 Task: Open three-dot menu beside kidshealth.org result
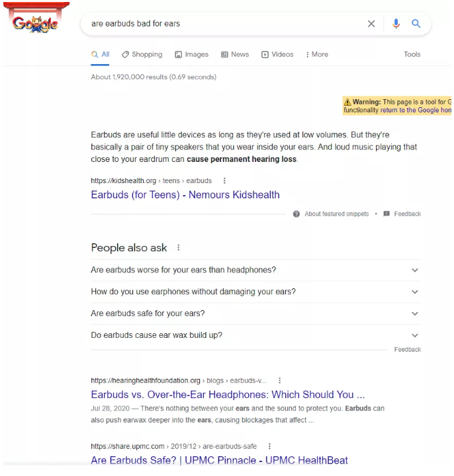pos(224,180)
